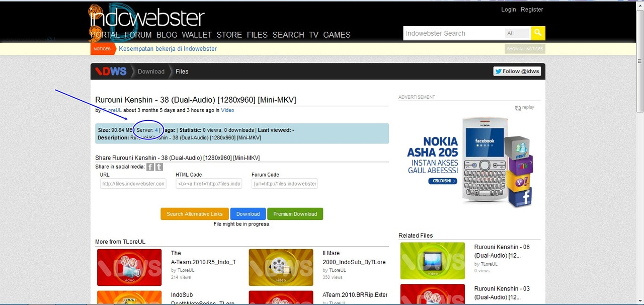The height and width of the screenshot is (305, 644).
Task: Expand the All search category dropdown
Action: tap(517, 33)
